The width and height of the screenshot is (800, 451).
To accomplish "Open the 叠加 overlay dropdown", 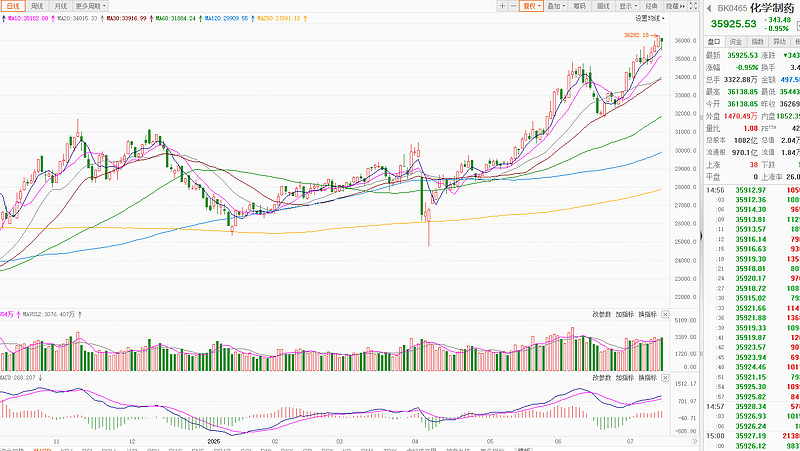I will pos(556,6).
